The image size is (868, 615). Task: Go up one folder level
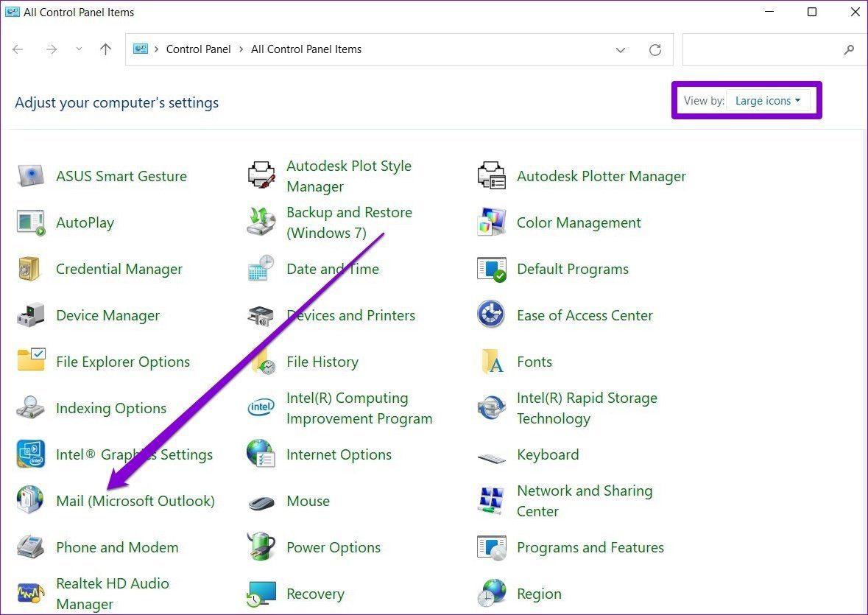105,49
